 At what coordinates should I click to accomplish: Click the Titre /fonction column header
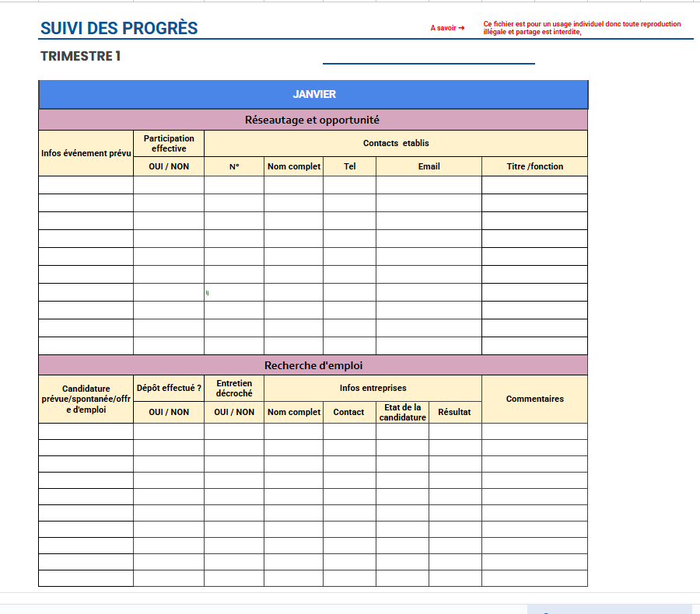pyautogui.click(x=534, y=166)
